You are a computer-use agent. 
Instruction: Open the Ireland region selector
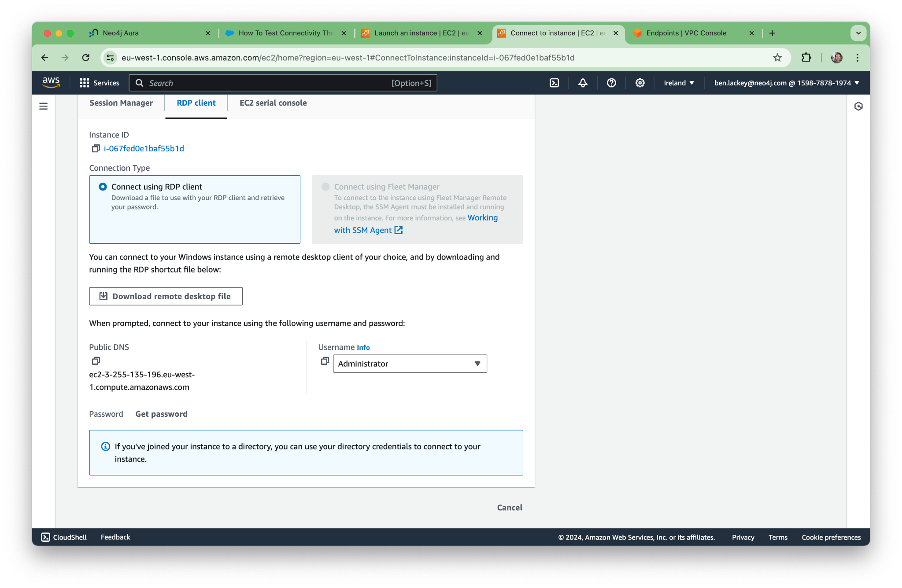click(x=679, y=83)
